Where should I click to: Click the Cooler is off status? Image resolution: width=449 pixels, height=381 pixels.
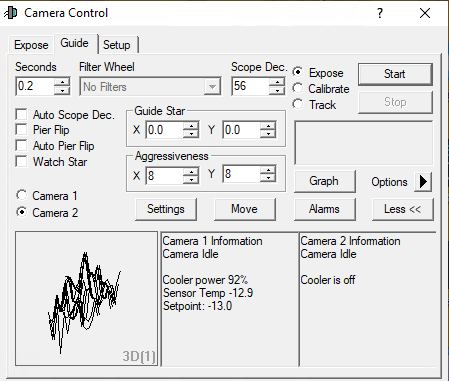pyautogui.click(x=328, y=280)
